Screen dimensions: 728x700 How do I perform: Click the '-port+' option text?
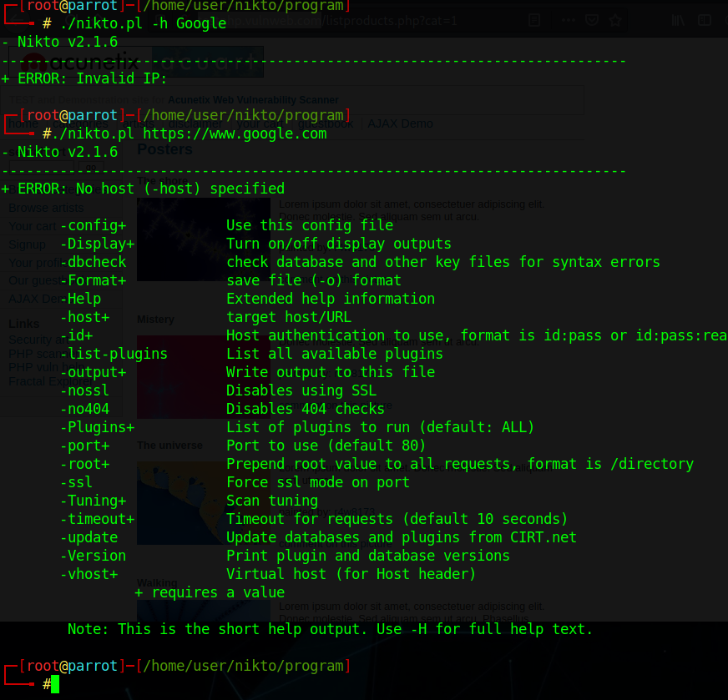(84, 446)
